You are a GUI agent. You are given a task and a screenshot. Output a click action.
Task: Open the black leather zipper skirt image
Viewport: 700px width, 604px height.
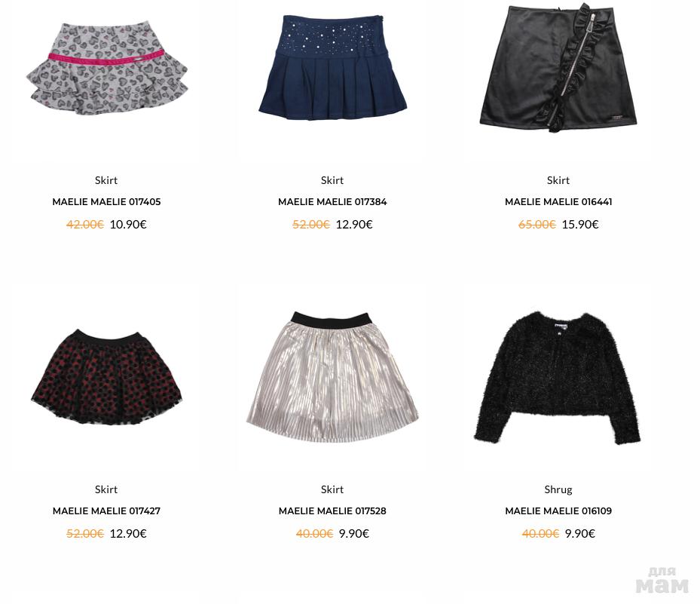click(558, 67)
